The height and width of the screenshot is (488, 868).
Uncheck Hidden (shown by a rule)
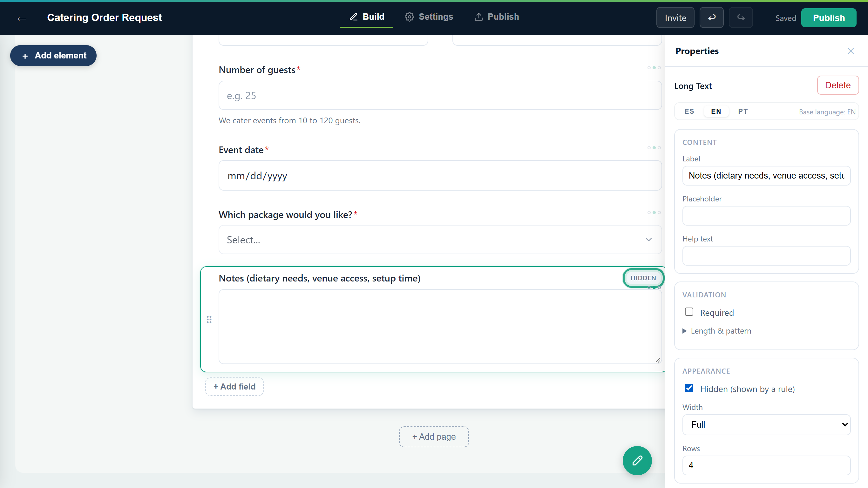pos(689,388)
